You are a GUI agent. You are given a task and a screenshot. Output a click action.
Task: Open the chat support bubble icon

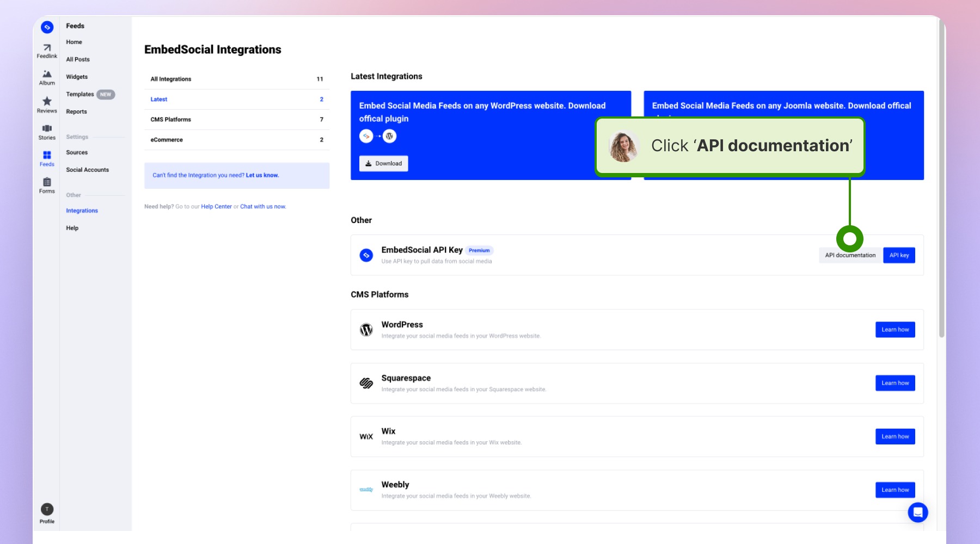(x=918, y=512)
